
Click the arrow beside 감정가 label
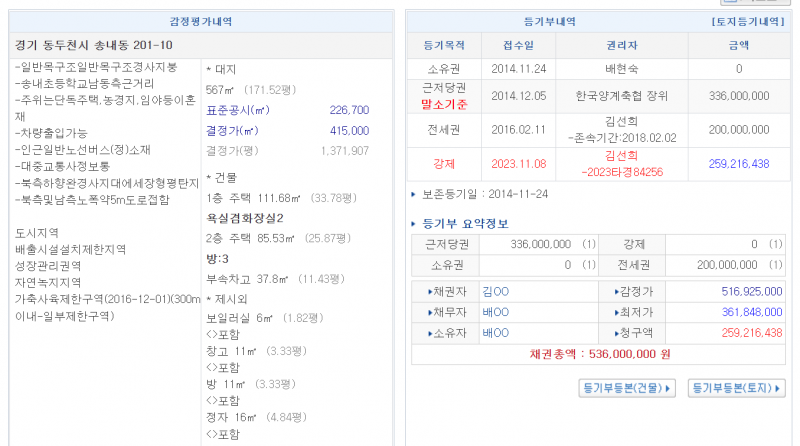pos(617,292)
